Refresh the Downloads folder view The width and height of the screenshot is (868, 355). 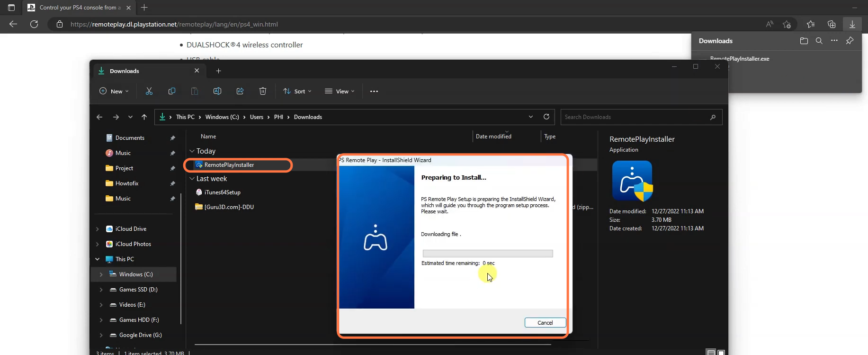(546, 117)
